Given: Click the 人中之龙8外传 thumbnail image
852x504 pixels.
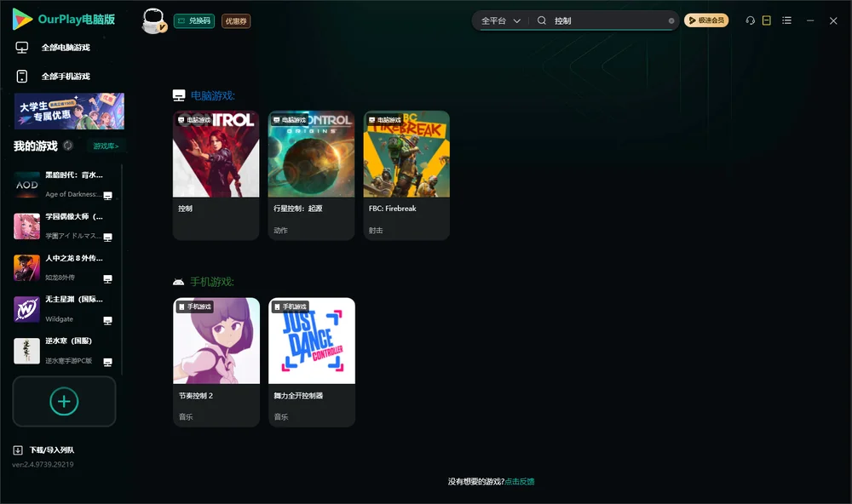Looking at the screenshot, I should point(26,267).
